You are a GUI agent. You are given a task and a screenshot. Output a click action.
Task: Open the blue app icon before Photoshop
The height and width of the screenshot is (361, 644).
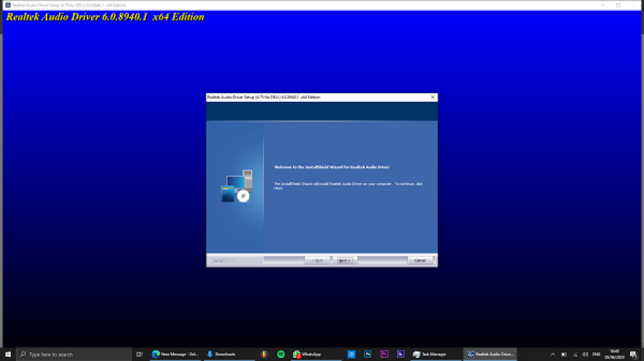[x=351, y=354]
